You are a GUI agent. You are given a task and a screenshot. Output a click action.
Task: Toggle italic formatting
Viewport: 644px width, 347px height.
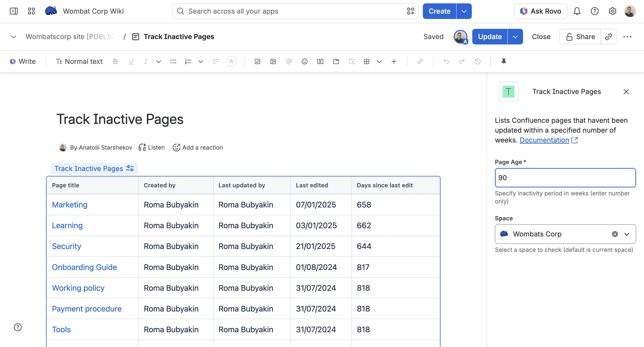(x=146, y=61)
